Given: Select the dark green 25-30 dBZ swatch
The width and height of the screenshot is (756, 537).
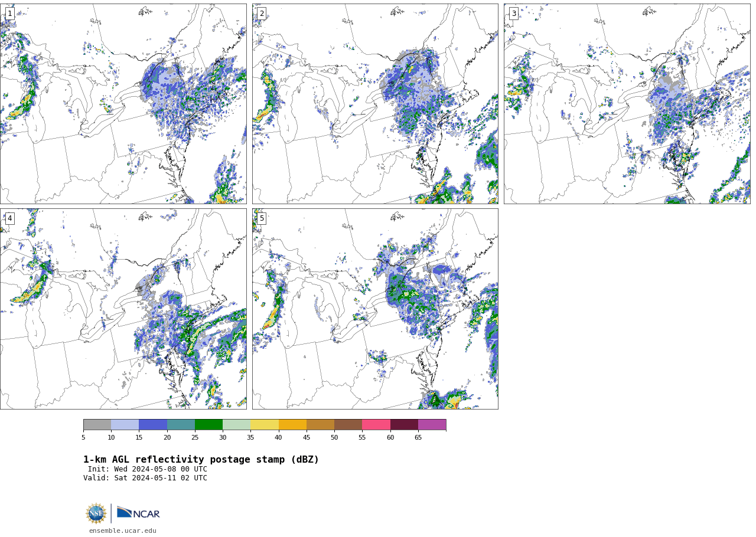Looking at the screenshot, I should click(x=208, y=425).
